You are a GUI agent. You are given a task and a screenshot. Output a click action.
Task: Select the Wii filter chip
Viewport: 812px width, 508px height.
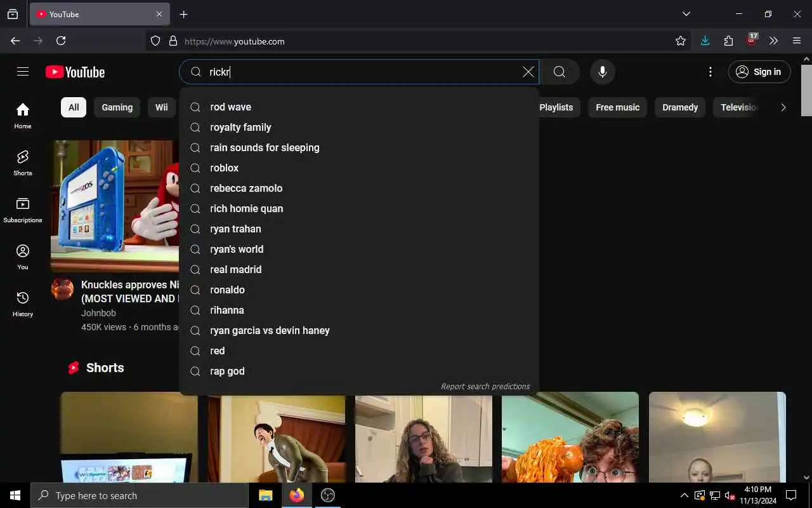[162, 107]
